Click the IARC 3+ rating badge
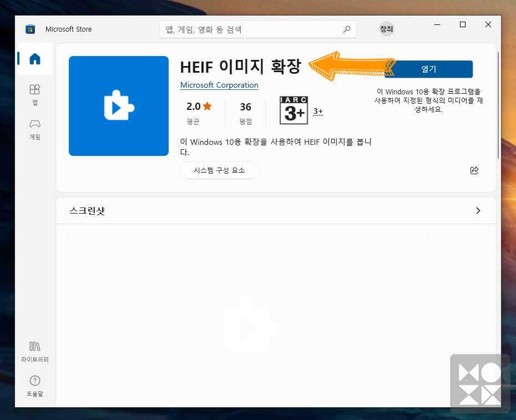The width and height of the screenshot is (516, 420). 294,110
